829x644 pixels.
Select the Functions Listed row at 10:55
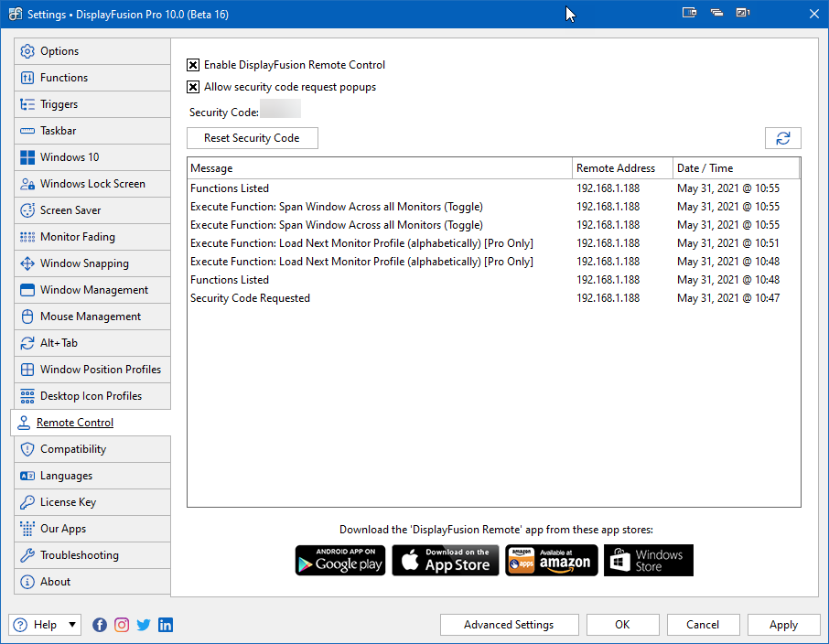494,188
